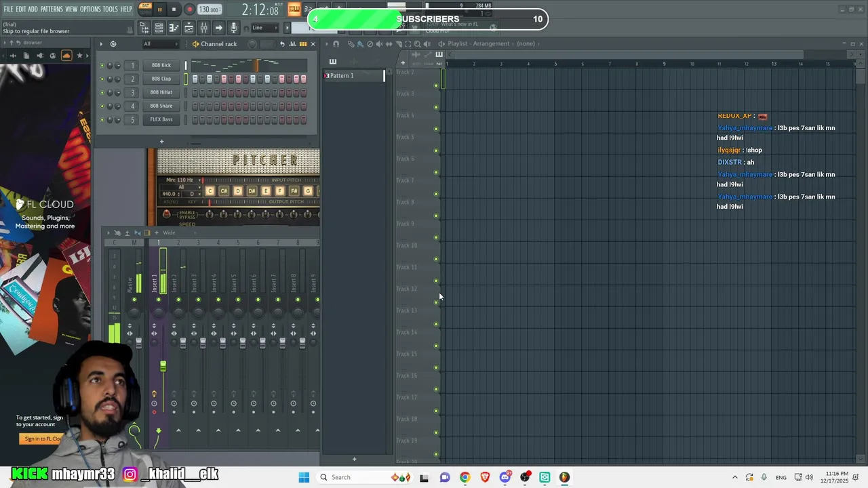
Task: Toggle first step of 808 HiHat sequencer
Action: tap(195, 93)
